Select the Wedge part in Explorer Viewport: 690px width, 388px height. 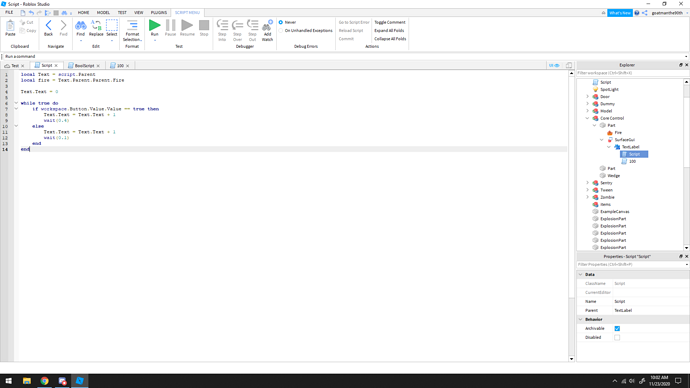(x=610, y=176)
